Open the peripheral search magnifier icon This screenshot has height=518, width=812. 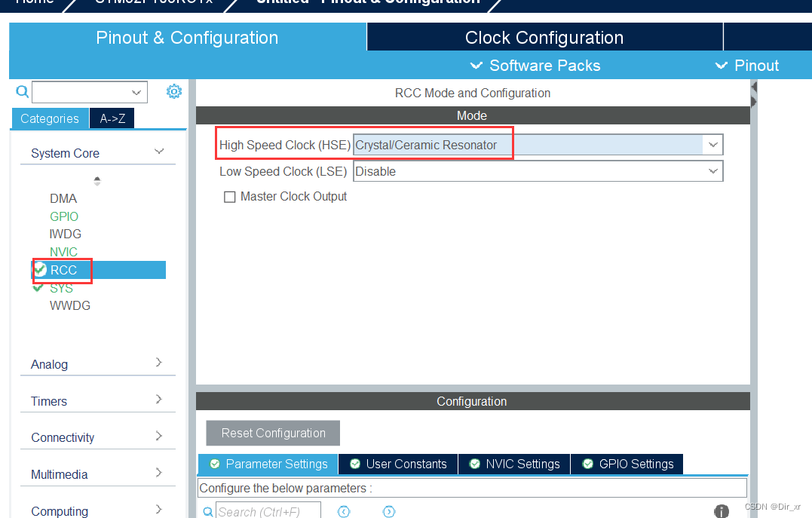pyautogui.click(x=23, y=92)
